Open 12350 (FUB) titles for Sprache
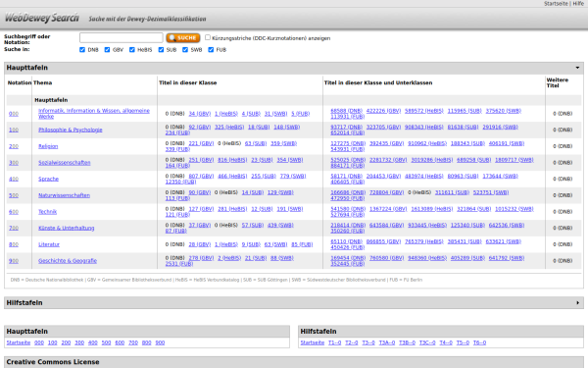This screenshot has height=368, width=588. coord(180,182)
